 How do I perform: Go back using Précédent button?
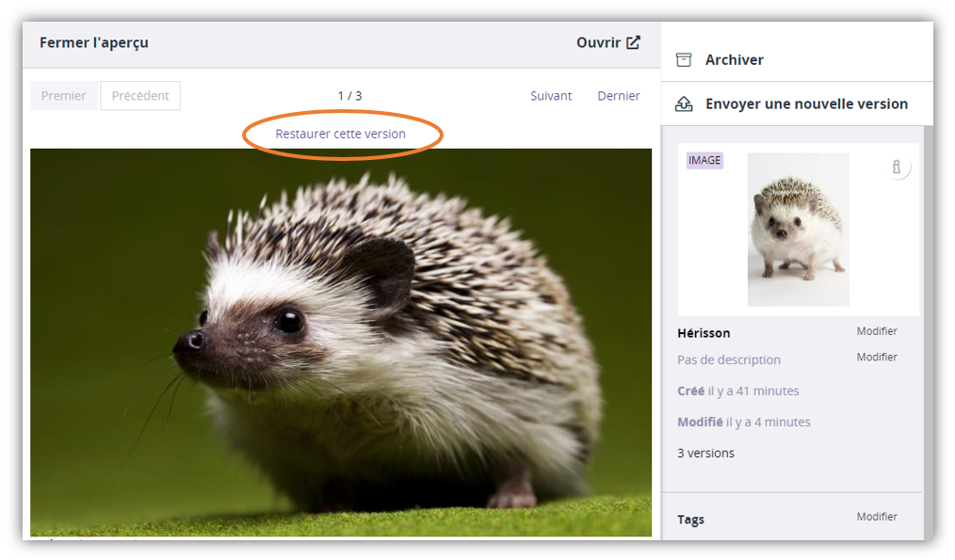[x=140, y=96]
